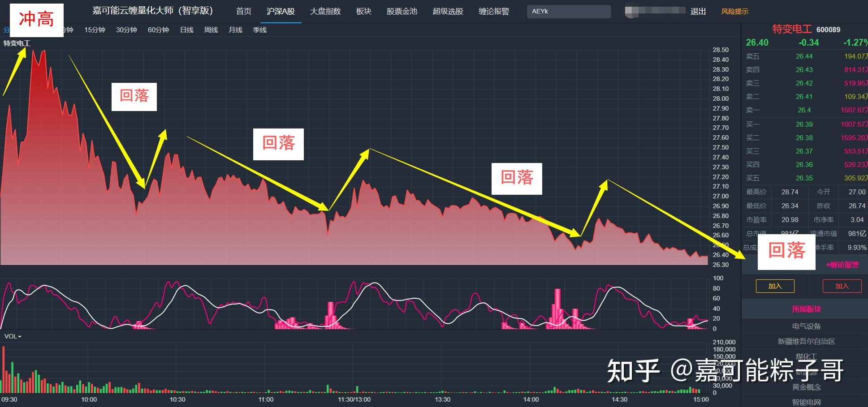Open the 智能电网 sector link

tap(806, 402)
